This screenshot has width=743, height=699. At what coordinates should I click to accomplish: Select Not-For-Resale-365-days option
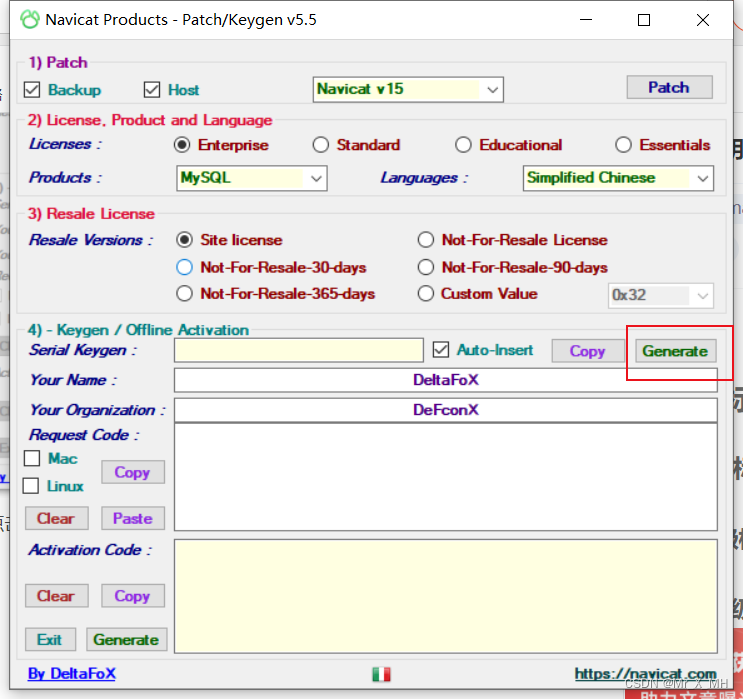pos(184,294)
